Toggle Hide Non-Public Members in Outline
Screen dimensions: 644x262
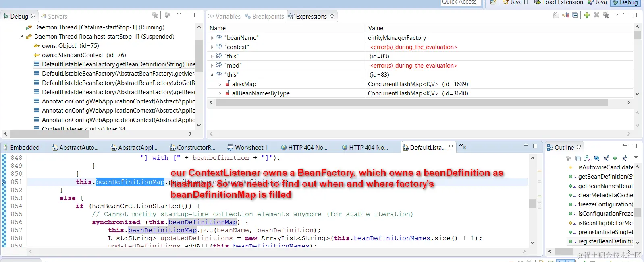[x=615, y=158]
